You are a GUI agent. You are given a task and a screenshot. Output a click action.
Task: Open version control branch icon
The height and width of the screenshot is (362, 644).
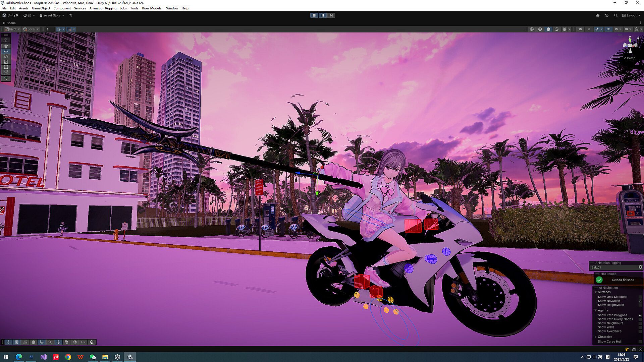click(70, 15)
